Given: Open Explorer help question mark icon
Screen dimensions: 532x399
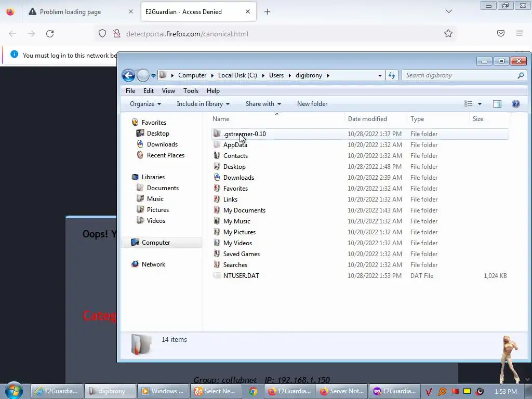Looking at the screenshot, I should point(516,104).
